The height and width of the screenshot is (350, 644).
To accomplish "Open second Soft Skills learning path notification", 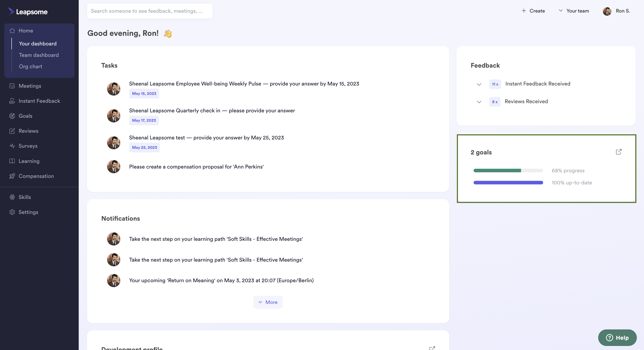I will [x=216, y=260].
